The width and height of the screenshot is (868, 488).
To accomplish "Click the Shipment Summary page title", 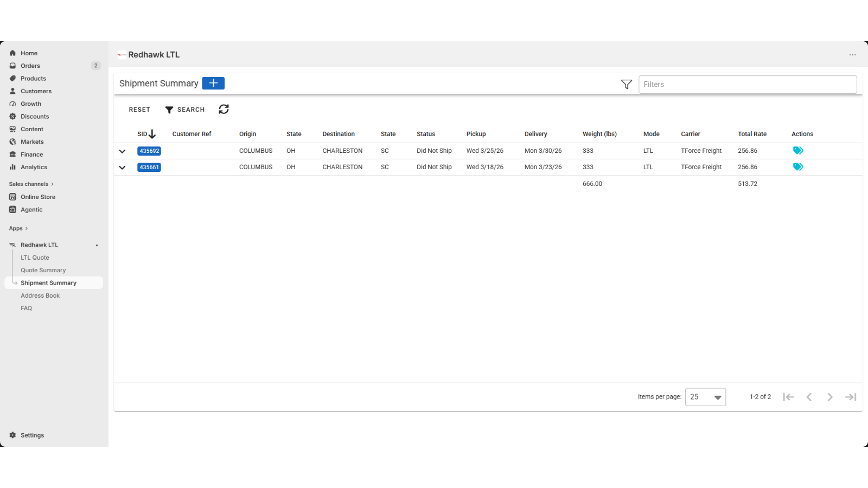I will click(159, 84).
